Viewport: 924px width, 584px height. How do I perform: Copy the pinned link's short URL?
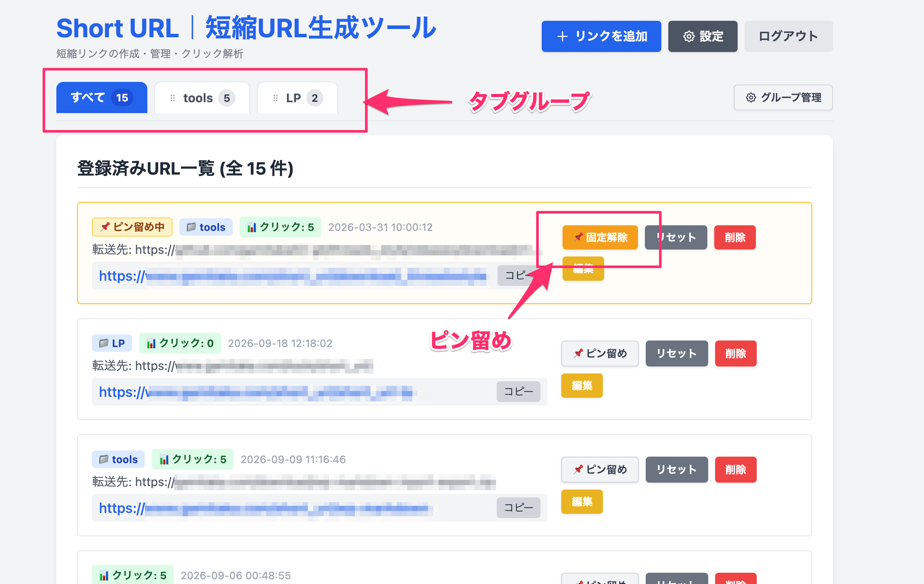pos(519,276)
